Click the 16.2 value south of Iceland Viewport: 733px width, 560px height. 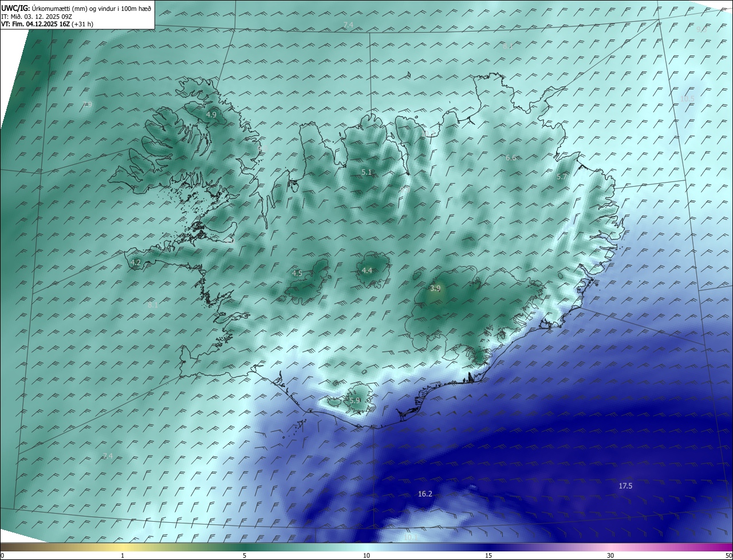point(425,494)
